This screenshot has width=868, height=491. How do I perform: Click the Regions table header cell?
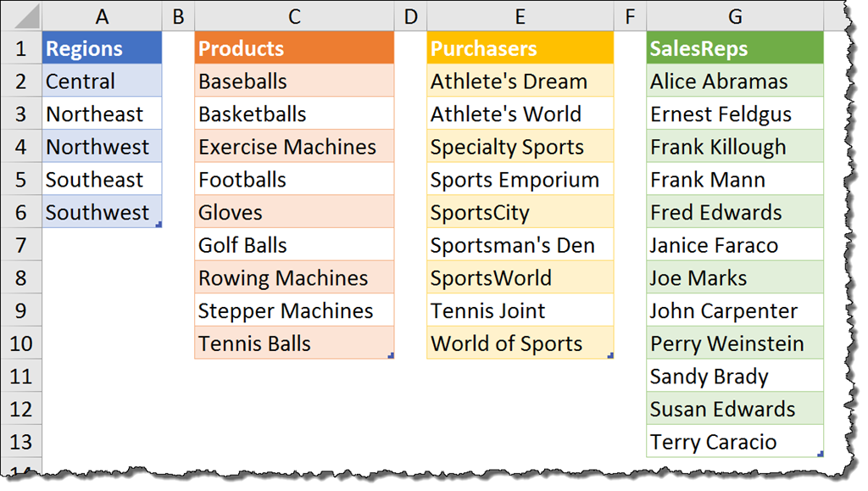point(102,48)
